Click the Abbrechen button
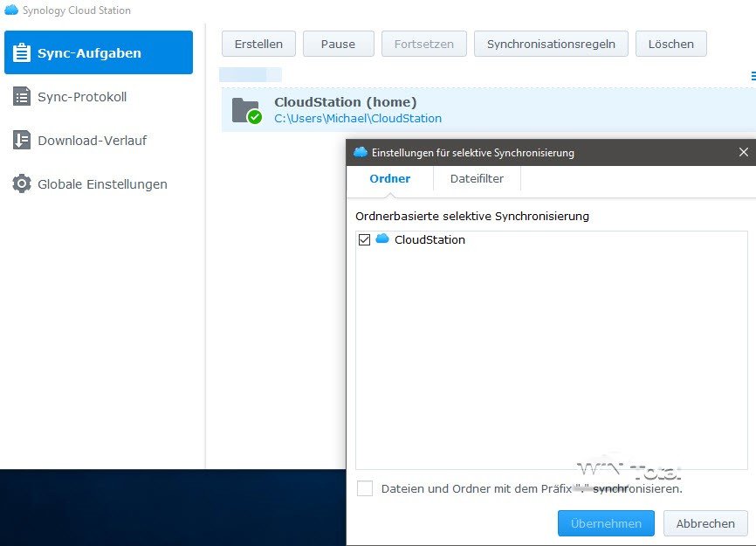The image size is (756, 546). [x=705, y=523]
